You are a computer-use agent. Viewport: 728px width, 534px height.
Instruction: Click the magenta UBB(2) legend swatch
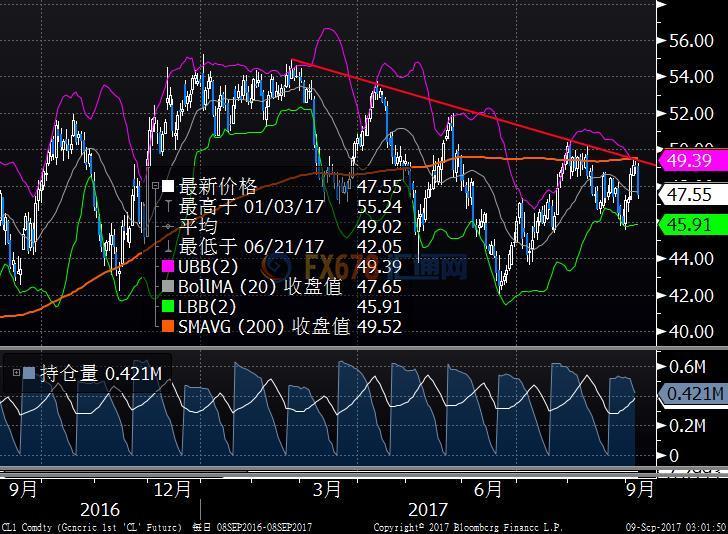[x=168, y=268]
